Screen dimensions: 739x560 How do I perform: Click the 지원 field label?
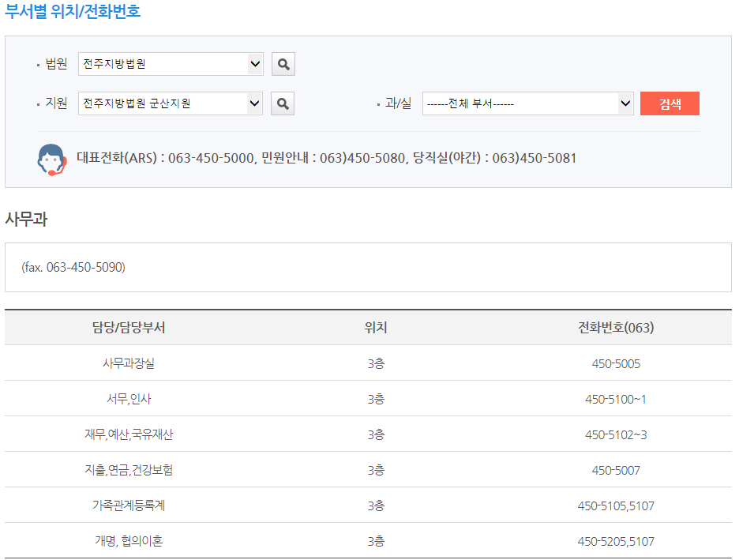coord(56,103)
